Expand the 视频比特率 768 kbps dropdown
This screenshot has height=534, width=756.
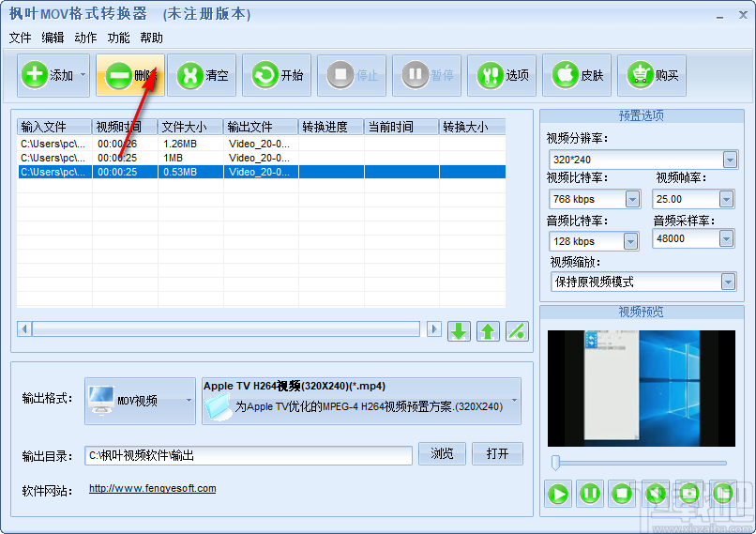click(x=632, y=199)
